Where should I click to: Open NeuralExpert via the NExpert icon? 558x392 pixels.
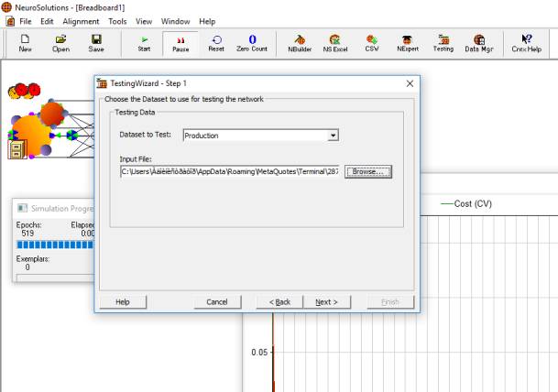tap(407, 43)
